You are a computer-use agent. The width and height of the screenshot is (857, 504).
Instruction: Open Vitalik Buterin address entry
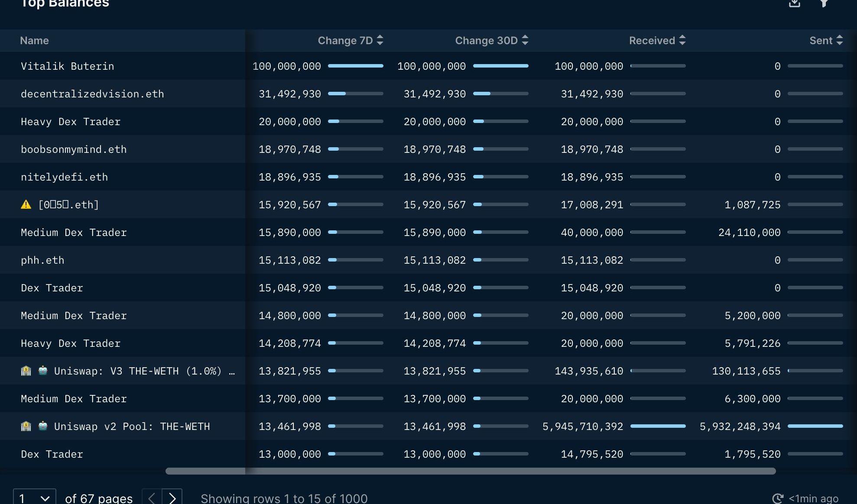coord(67,66)
